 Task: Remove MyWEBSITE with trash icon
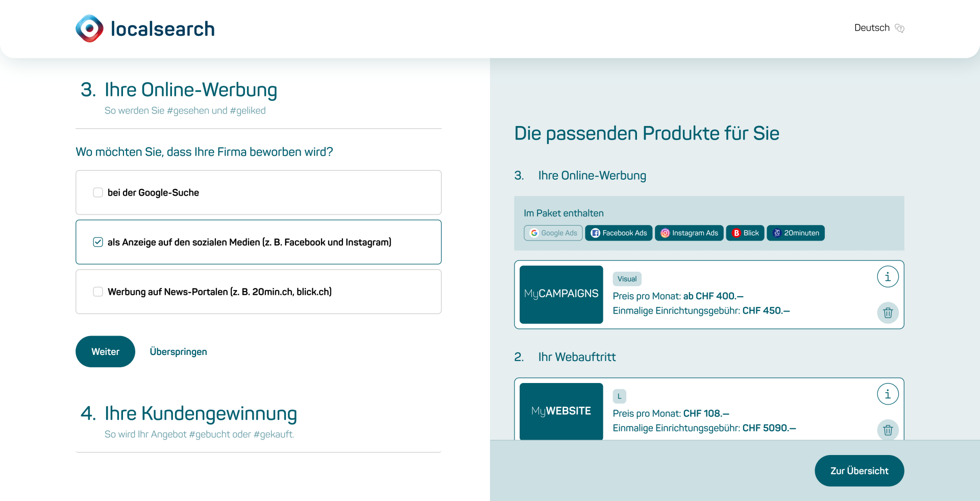[x=888, y=430]
